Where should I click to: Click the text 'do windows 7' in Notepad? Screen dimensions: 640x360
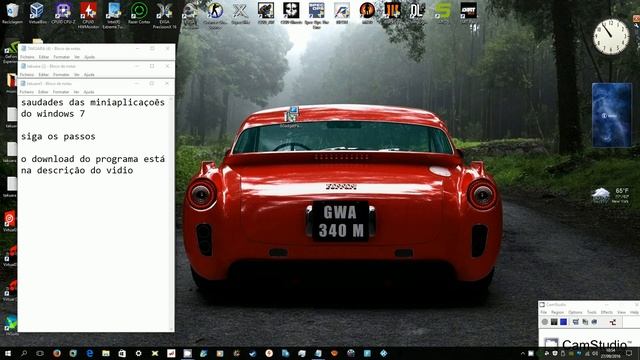coord(53,114)
